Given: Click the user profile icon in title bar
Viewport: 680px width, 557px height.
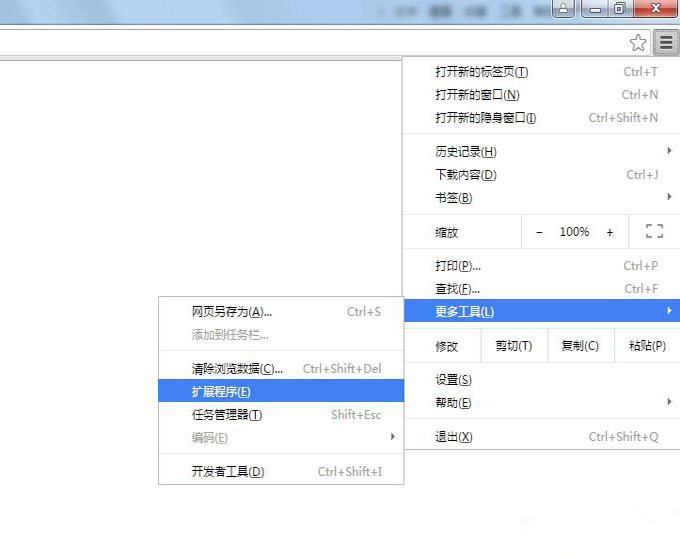Looking at the screenshot, I should [563, 9].
